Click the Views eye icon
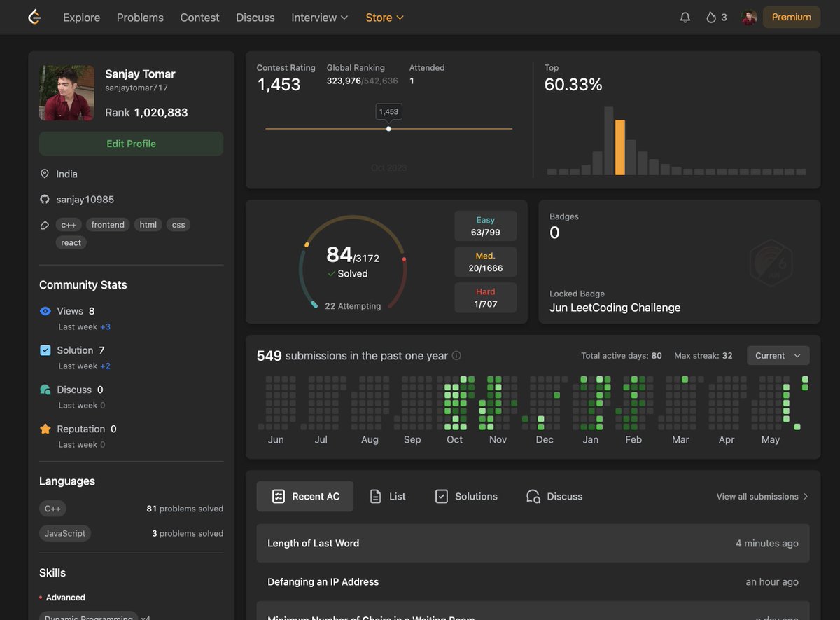This screenshot has height=620, width=840. 45,311
